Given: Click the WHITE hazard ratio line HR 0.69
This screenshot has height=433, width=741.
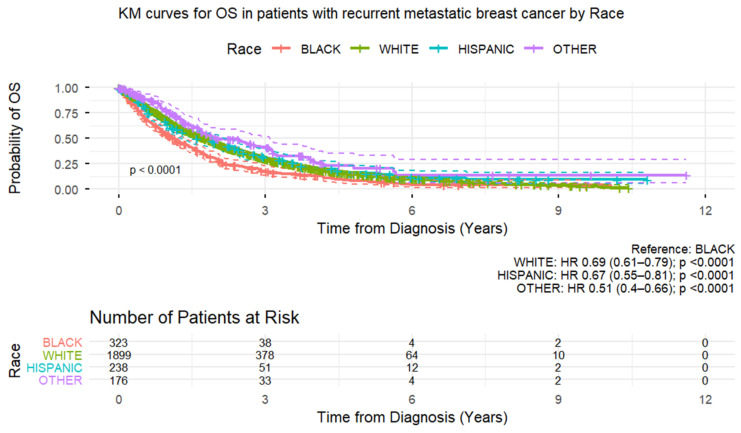Looking at the screenshot, I should [x=624, y=262].
